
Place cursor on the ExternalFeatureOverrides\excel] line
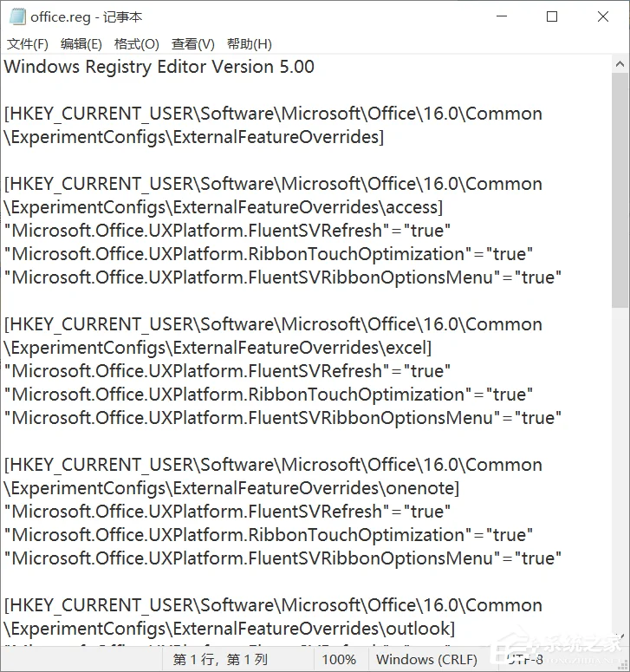coord(218,348)
